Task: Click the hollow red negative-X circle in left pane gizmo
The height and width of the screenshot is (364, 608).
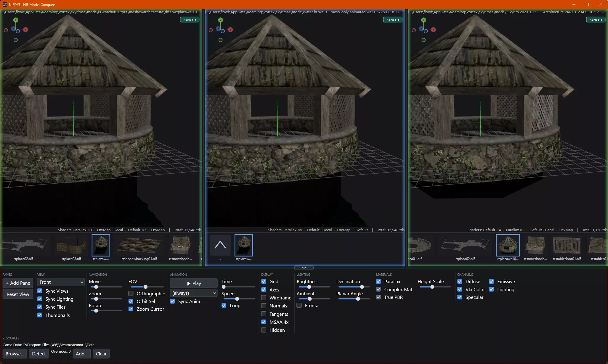Action: tap(6, 30)
